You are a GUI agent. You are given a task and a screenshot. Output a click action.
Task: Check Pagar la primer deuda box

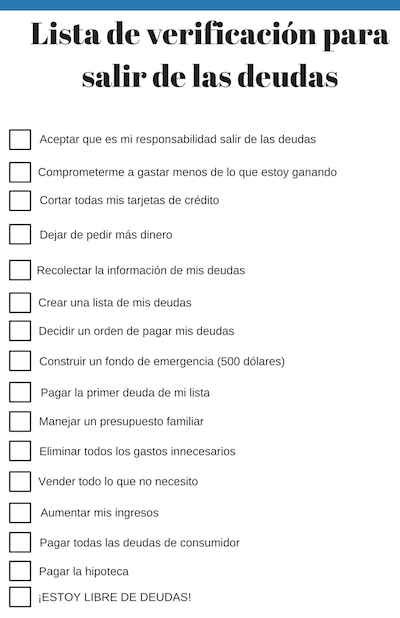tap(20, 392)
